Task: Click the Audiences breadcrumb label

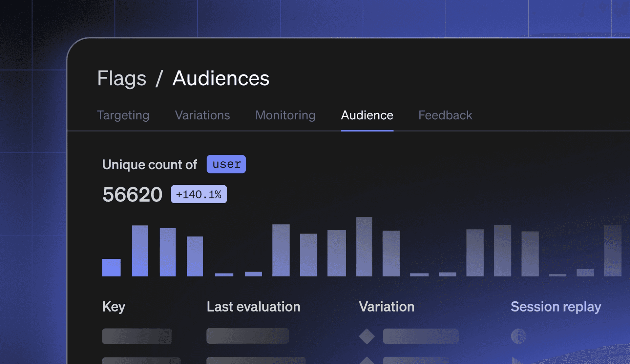Action: pos(220,78)
